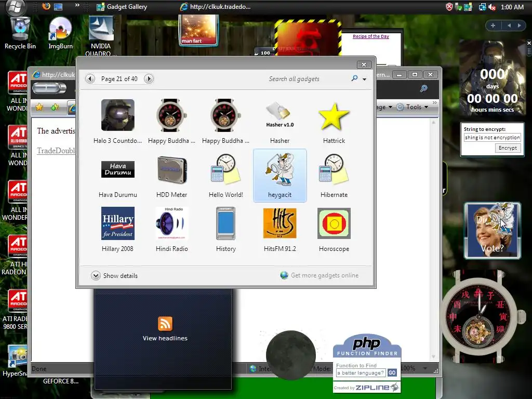The height and width of the screenshot is (399, 532).
Task: Click the muted volume tray icon
Action: (x=492, y=7)
